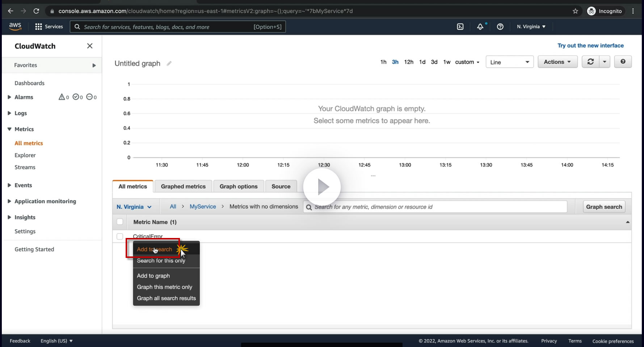Expand the Events tree section
This screenshot has width=644, height=347.
point(9,185)
